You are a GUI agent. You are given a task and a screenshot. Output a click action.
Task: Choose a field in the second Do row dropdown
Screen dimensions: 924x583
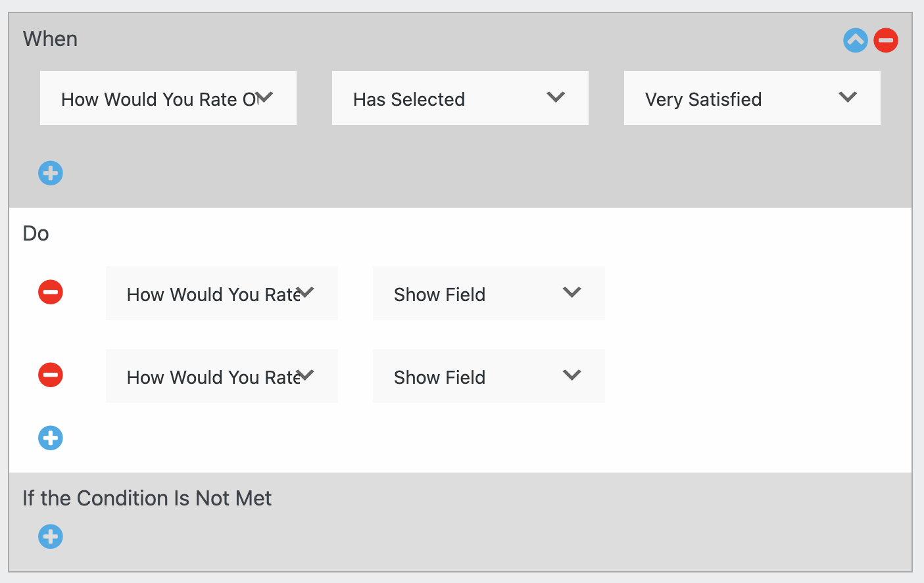[222, 376]
